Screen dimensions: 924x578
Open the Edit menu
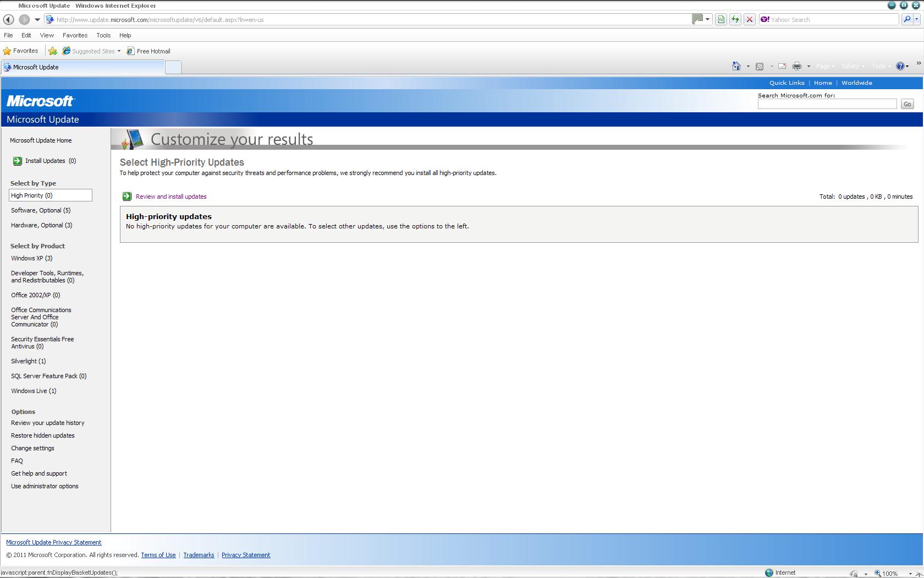[x=26, y=35]
